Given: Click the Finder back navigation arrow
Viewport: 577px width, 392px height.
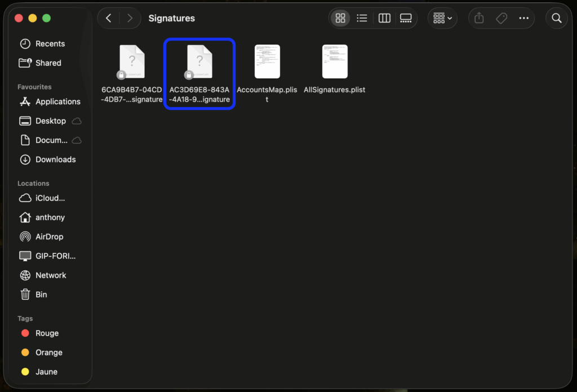Looking at the screenshot, I should 109,19.
